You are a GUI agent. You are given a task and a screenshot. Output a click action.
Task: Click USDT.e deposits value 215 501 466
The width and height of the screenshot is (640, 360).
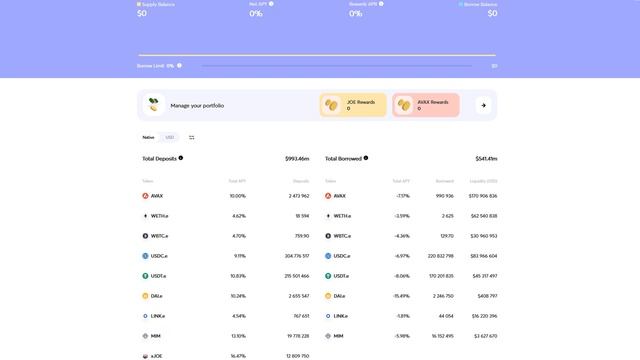click(297, 276)
